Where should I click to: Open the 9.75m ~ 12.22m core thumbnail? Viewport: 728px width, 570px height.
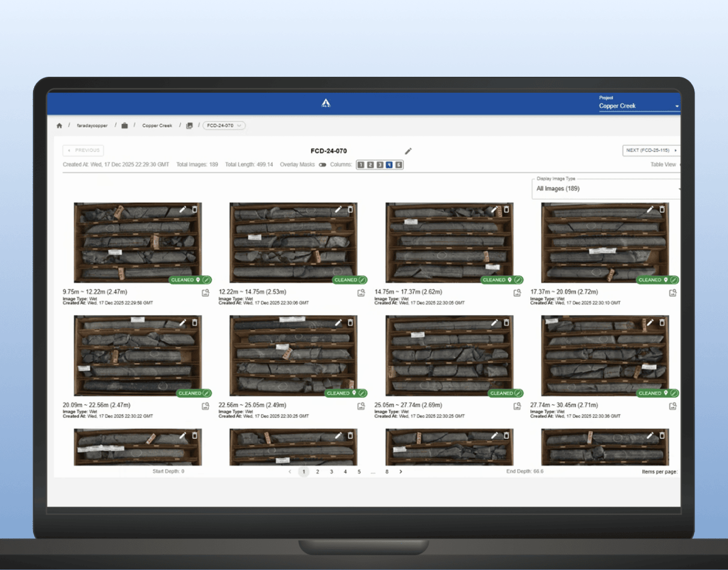click(x=138, y=242)
